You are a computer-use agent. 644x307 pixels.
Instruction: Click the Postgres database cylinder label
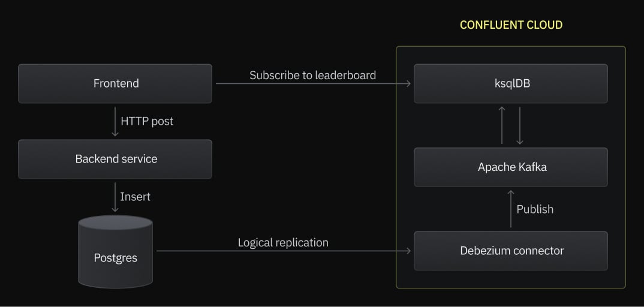(x=115, y=258)
